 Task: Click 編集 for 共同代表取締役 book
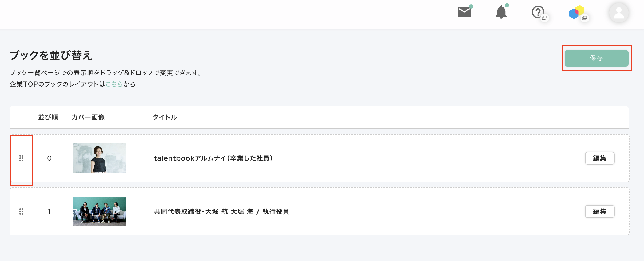pos(599,211)
